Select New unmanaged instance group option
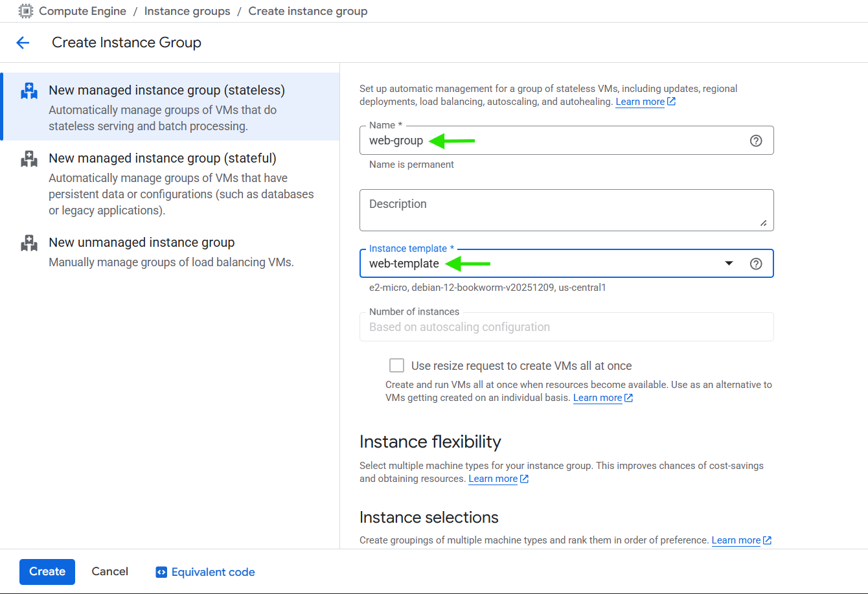This screenshot has height=594, width=868. click(x=141, y=243)
